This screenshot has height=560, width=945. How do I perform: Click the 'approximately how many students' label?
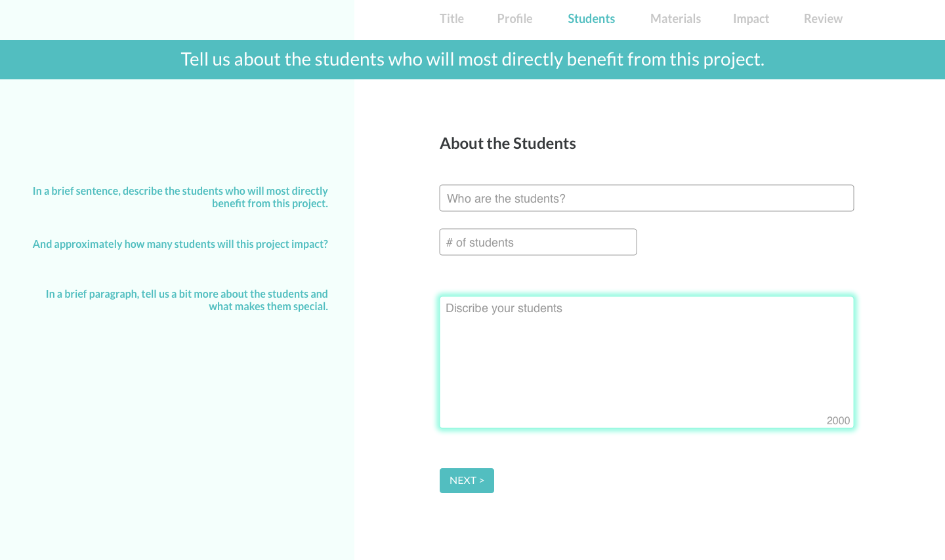point(180,244)
